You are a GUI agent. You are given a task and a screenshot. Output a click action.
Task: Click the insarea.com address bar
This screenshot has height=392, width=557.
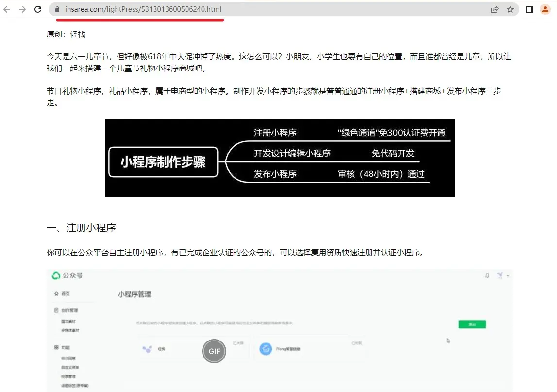click(x=243, y=9)
